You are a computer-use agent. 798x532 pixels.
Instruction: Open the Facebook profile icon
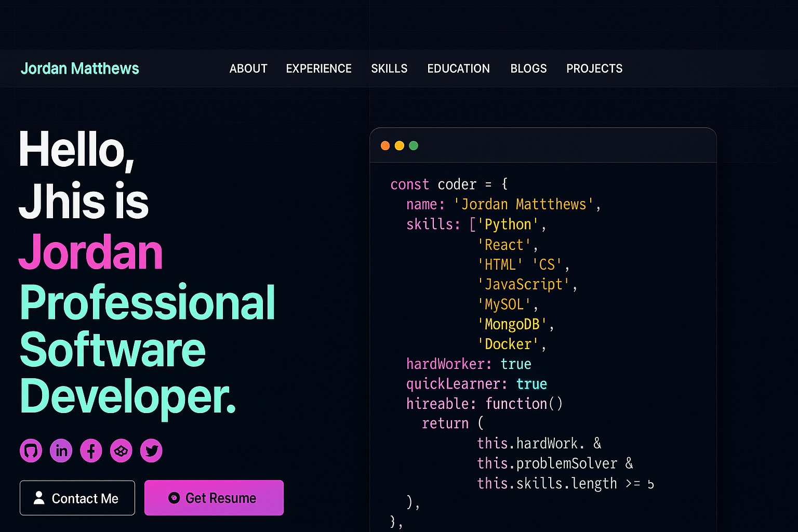(x=91, y=450)
